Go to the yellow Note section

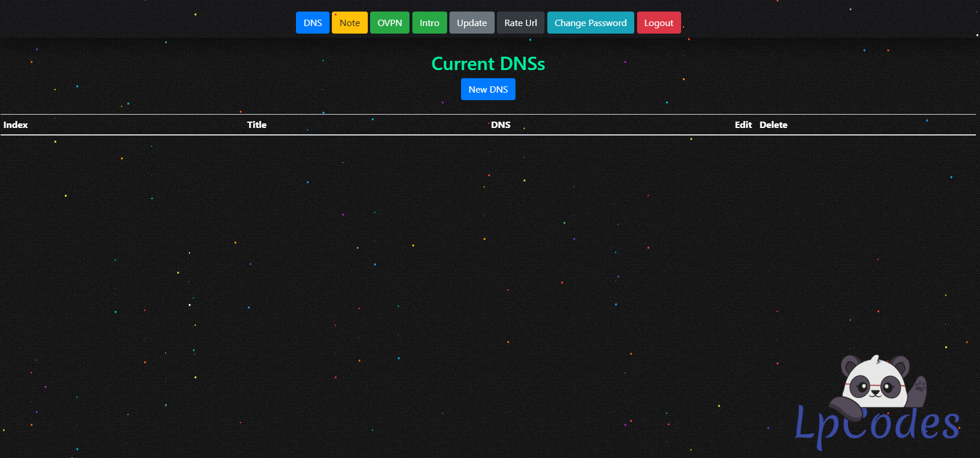(x=349, y=23)
